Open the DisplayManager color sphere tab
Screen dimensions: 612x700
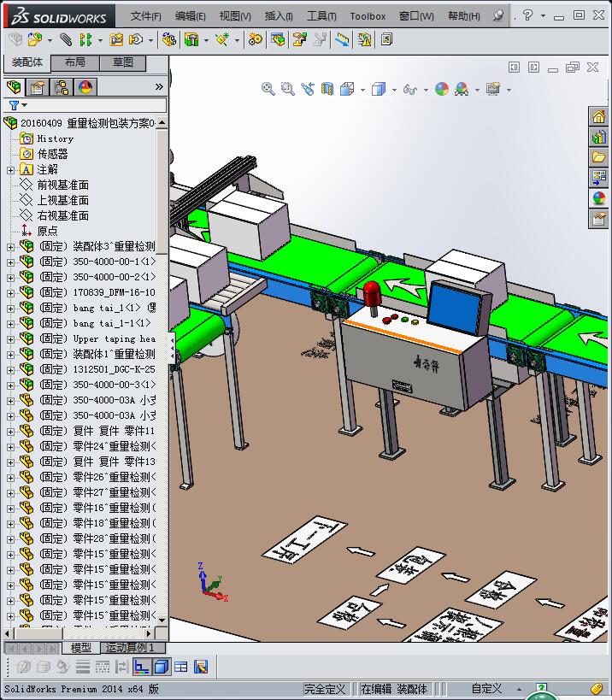[x=85, y=86]
